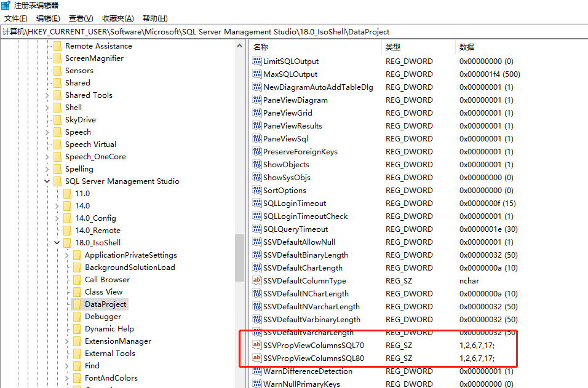Select the Call Browser key
Screen dimensions: 588x388
(x=107, y=280)
